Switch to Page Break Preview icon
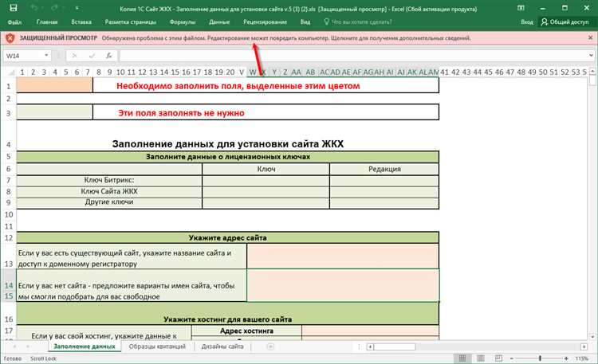The height and width of the screenshot is (364, 598). click(x=498, y=358)
